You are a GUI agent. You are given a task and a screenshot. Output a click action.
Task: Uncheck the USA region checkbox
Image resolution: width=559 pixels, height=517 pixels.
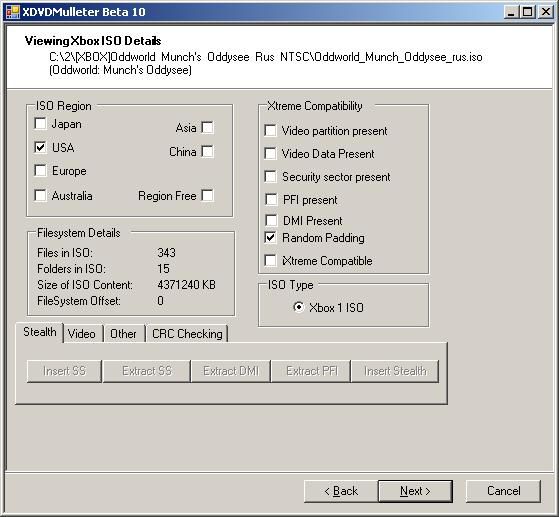click(40, 147)
